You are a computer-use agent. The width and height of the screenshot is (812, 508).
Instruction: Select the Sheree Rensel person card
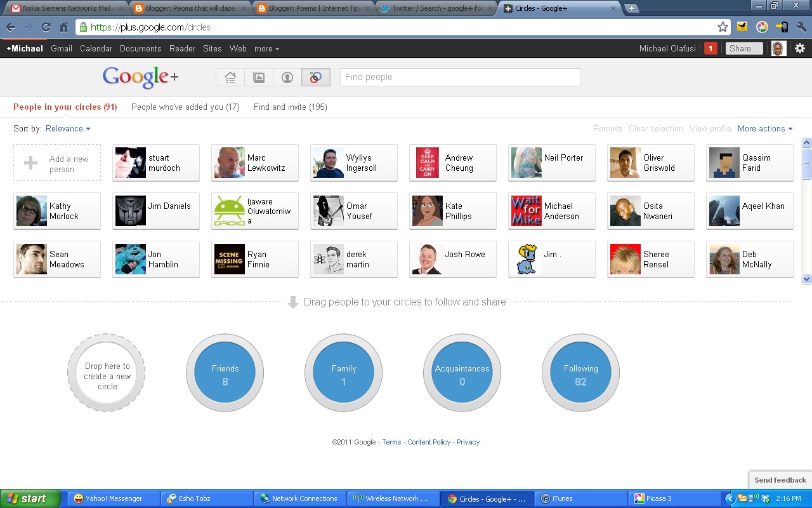coord(651,259)
